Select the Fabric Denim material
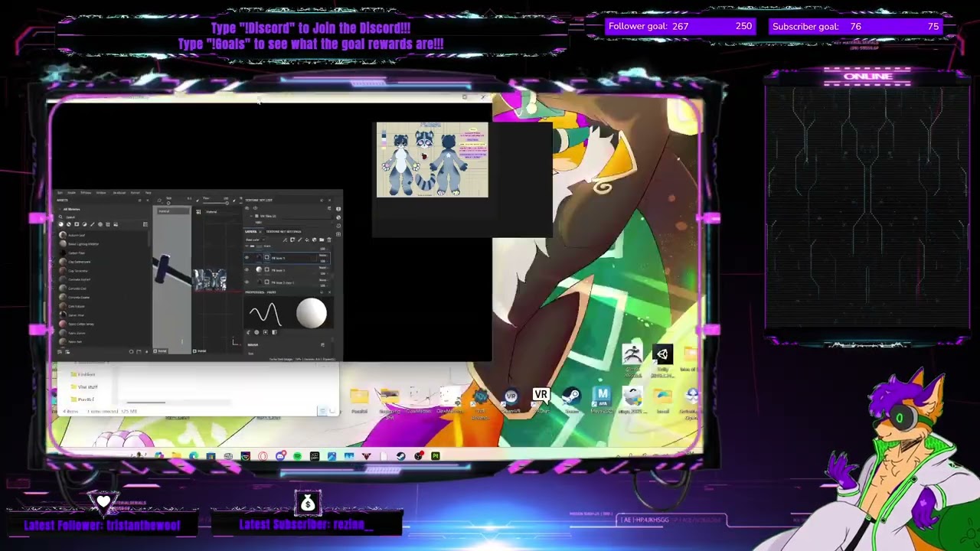Screen dimensions: 980x551 (72, 333)
